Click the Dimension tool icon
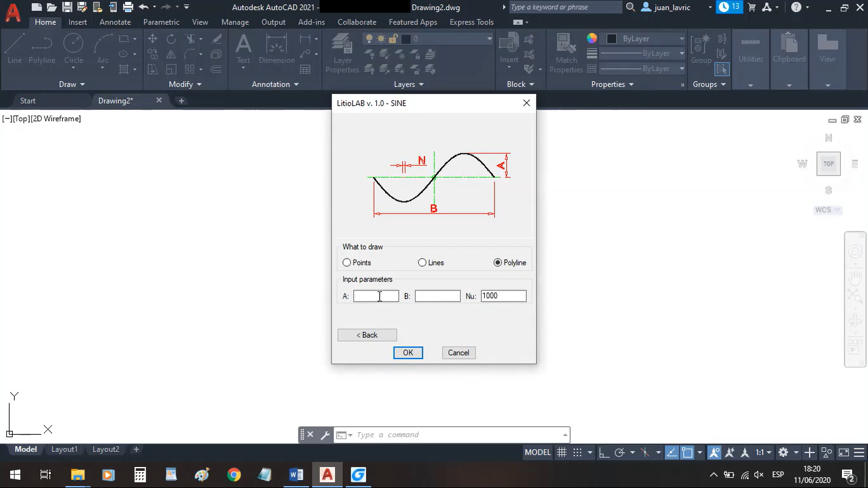 point(276,49)
